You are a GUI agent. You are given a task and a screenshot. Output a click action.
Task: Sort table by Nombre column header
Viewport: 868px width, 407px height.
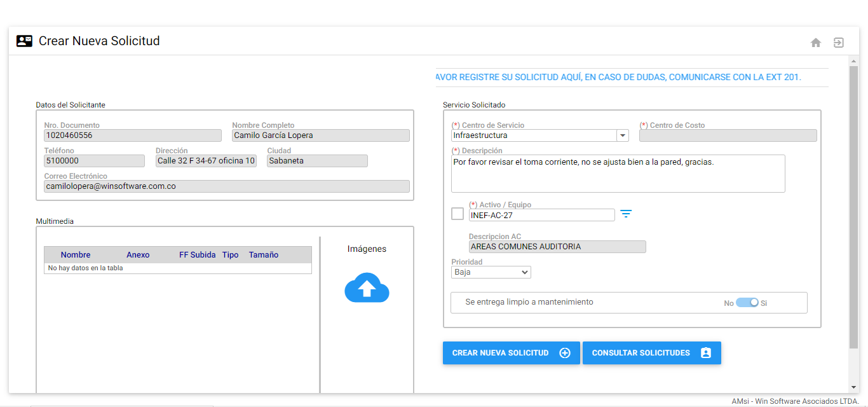(76, 255)
